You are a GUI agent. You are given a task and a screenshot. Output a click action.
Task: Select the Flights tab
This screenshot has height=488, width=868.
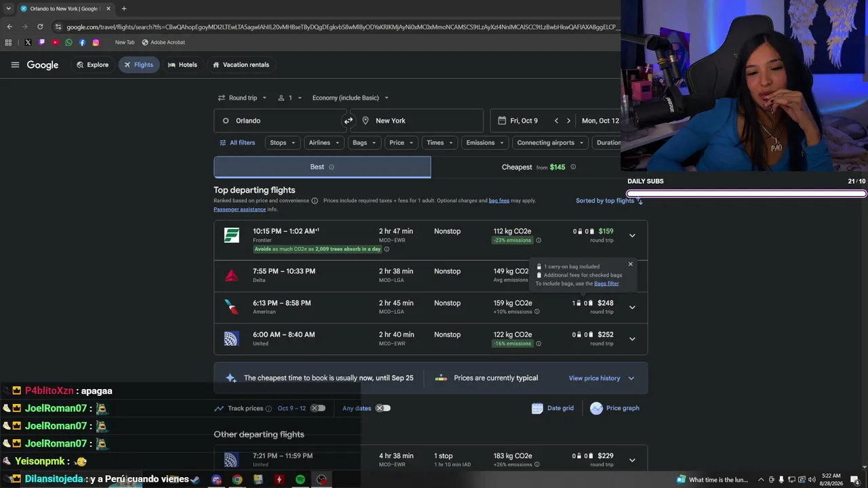click(x=139, y=65)
